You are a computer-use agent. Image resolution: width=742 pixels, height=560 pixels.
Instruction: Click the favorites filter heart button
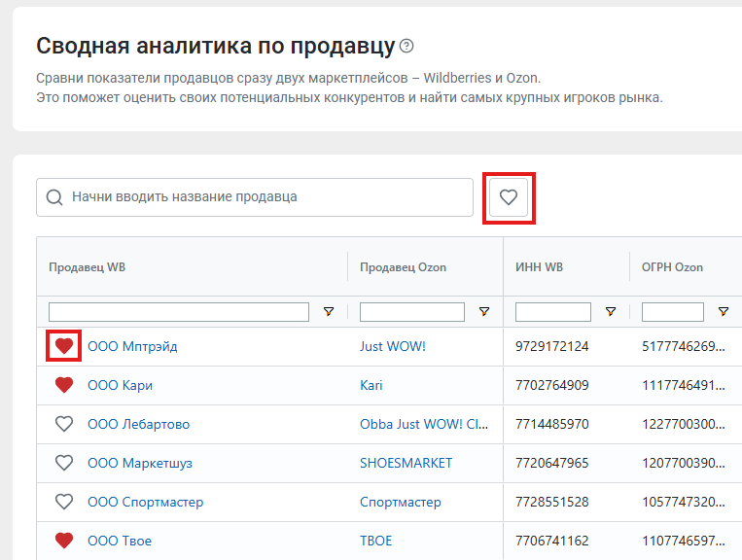[x=509, y=197]
